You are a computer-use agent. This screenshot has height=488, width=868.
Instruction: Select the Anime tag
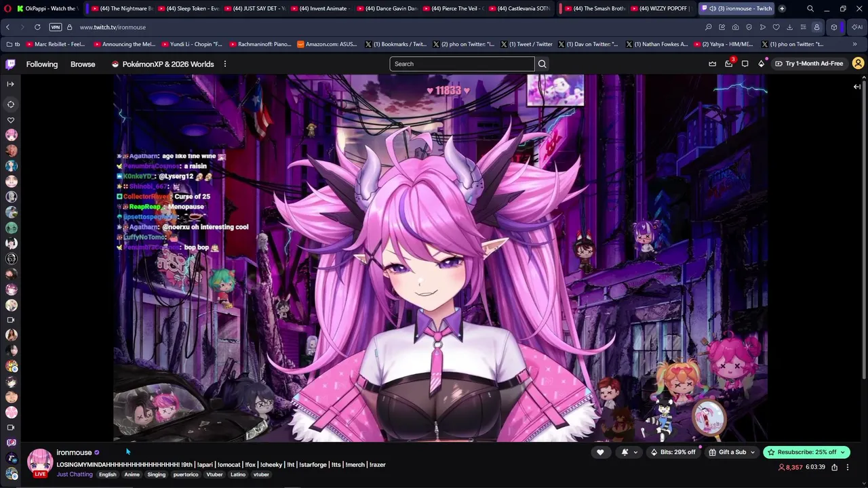[x=132, y=474]
